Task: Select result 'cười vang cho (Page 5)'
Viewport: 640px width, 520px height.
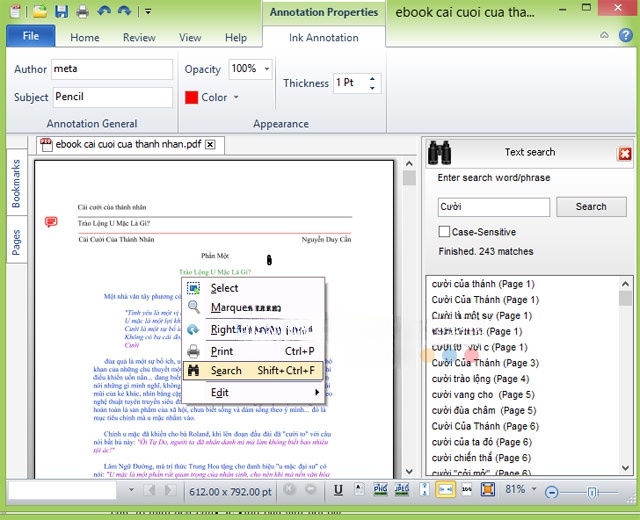Action: tap(483, 395)
